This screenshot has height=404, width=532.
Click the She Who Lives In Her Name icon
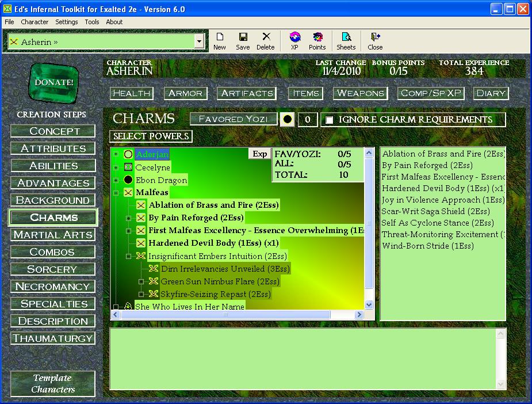(128, 306)
